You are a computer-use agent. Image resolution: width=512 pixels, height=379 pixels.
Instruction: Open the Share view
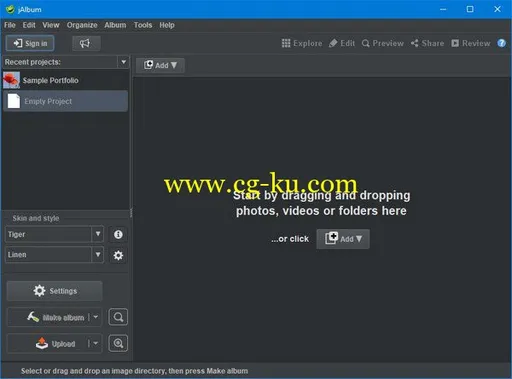coord(428,43)
